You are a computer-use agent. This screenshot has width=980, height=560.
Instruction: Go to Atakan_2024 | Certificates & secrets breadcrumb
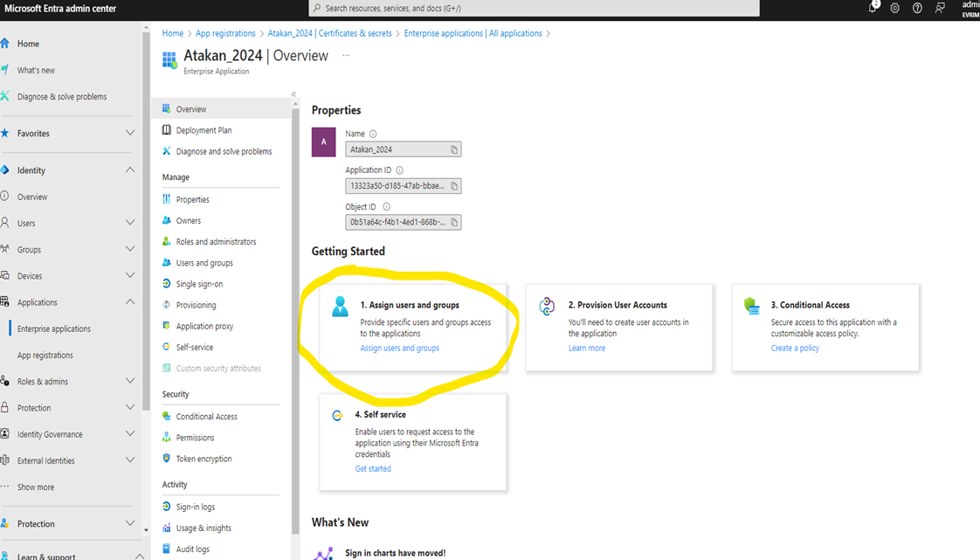[330, 33]
